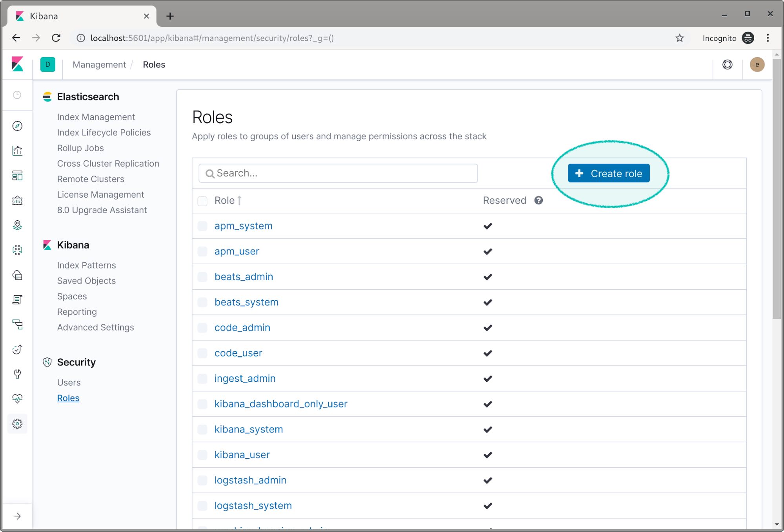Expand the Elasticsearch section in sidebar
This screenshot has height=532, width=784.
coord(87,96)
